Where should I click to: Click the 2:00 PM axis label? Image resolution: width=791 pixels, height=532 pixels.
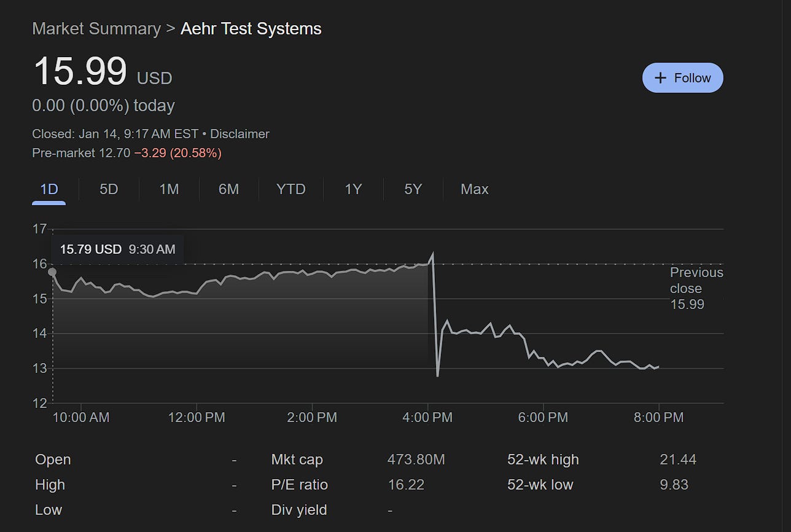312,418
